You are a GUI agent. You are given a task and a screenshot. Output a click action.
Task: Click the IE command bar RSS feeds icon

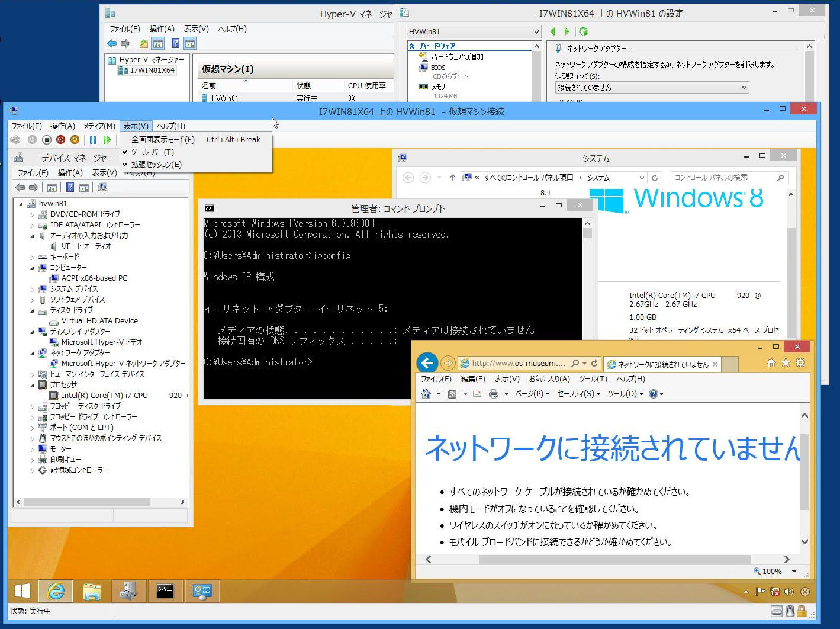452,394
